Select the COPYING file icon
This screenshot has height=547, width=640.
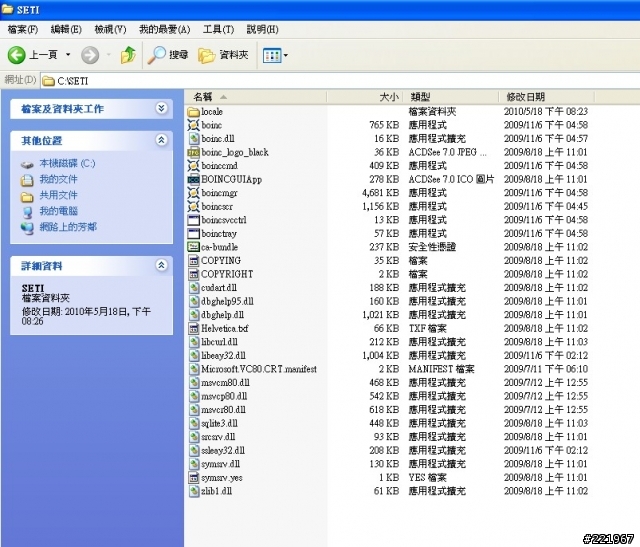pos(193,261)
